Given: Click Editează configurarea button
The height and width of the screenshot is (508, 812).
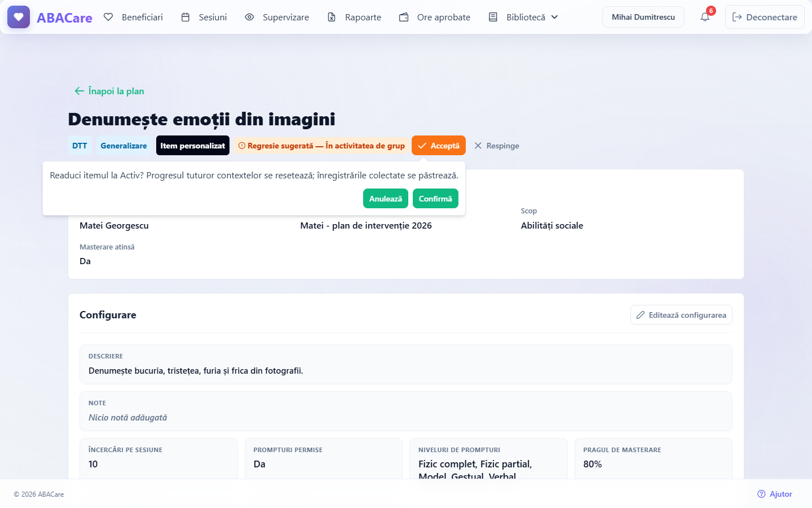Looking at the screenshot, I should click(x=681, y=315).
